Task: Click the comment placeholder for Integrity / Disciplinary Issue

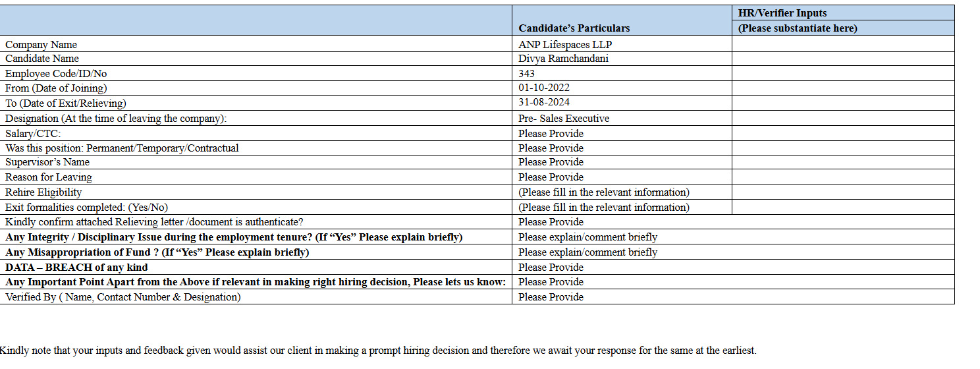Action: point(587,237)
